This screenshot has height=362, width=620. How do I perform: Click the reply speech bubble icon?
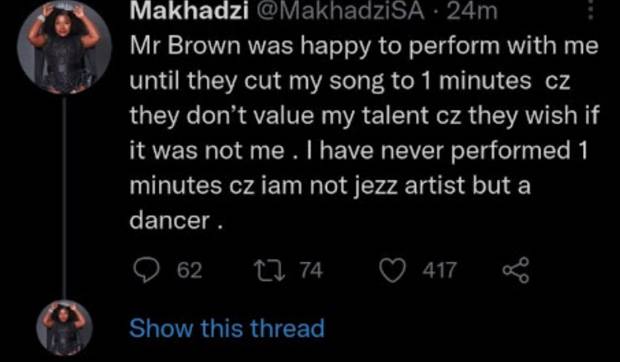tap(147, 270)
